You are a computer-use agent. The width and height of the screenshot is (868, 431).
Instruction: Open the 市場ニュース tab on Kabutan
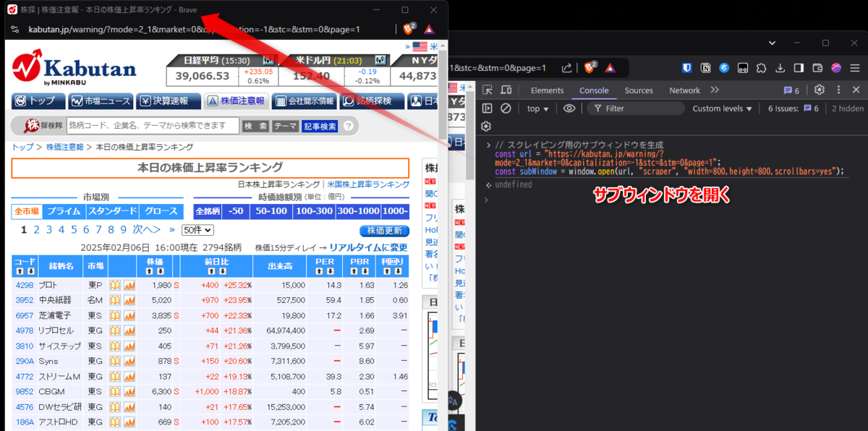(x=101, y=101)
